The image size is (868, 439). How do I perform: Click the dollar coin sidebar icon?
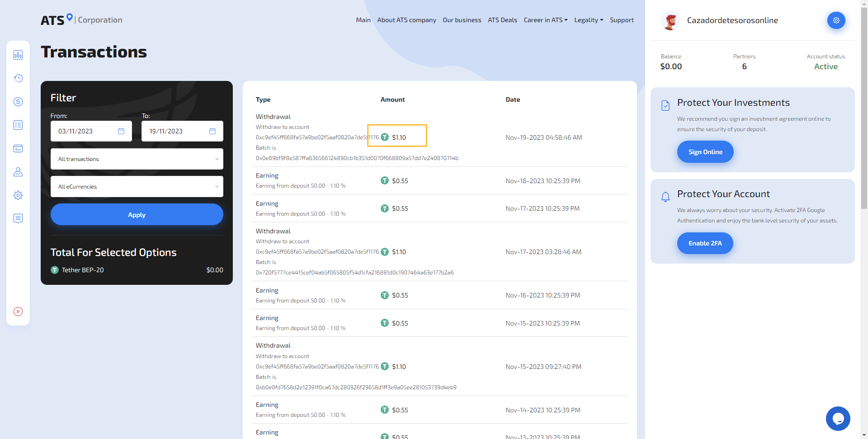click(x=18, y=102)
